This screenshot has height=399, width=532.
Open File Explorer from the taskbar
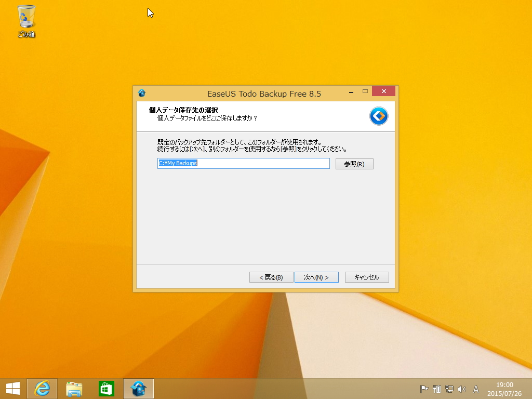pyautogui.click(x=74, y=388)
